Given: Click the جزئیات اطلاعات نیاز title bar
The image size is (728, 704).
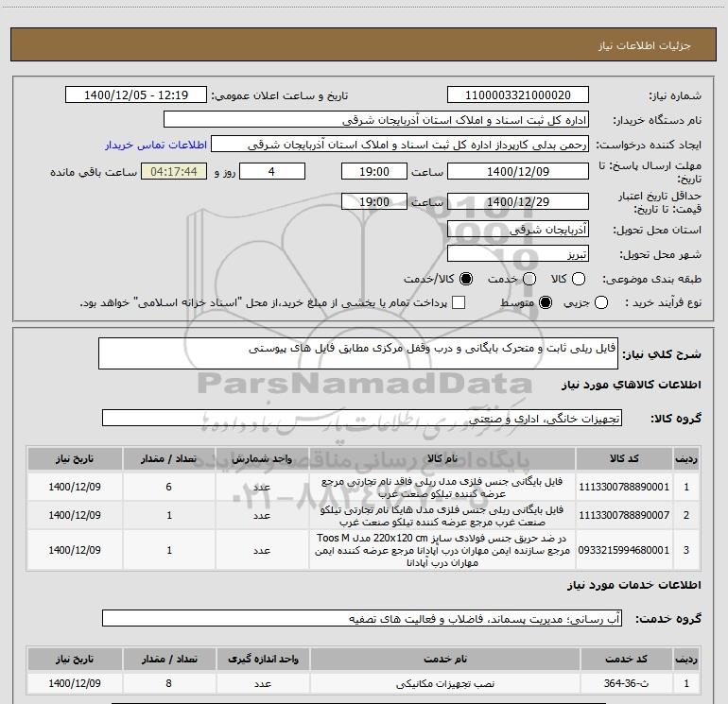Looking at the screenshot, I should coord(364,44).
